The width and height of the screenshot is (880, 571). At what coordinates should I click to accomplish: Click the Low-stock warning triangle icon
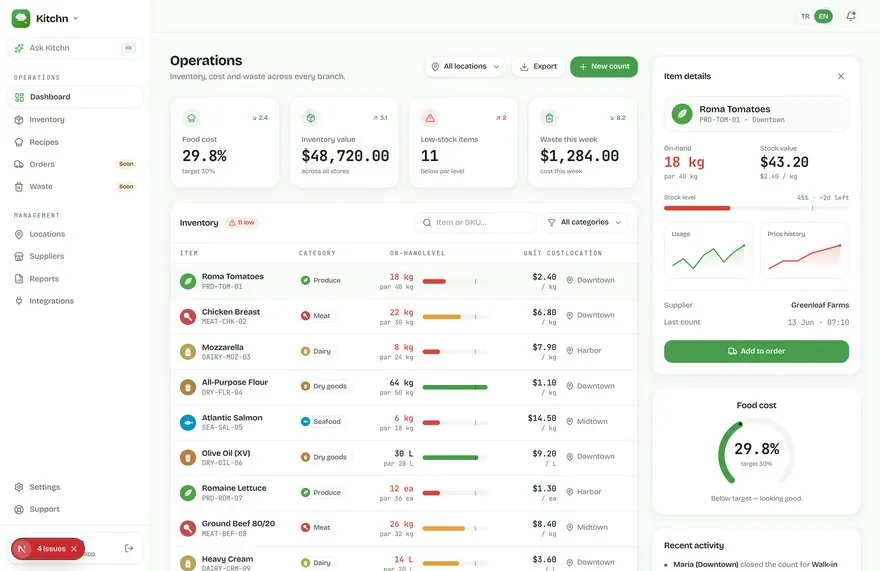click(430, 118)
